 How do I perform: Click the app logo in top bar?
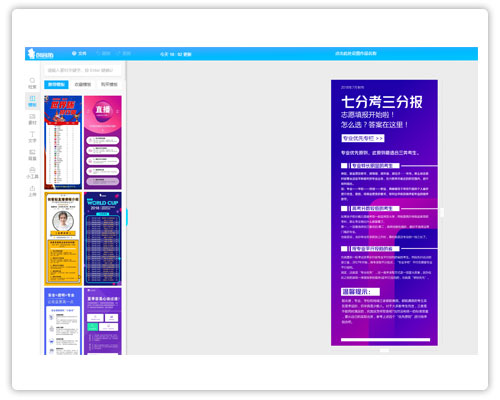(x=41, y=54)
